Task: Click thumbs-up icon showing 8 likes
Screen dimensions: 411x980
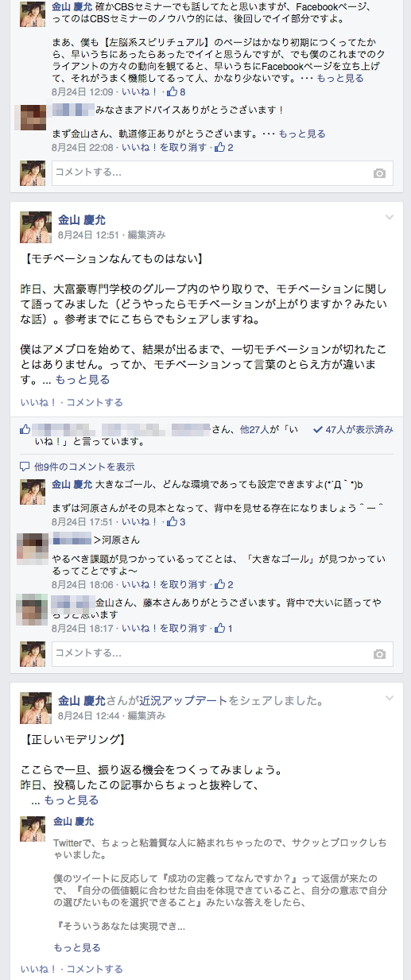Action: (173, 91)
